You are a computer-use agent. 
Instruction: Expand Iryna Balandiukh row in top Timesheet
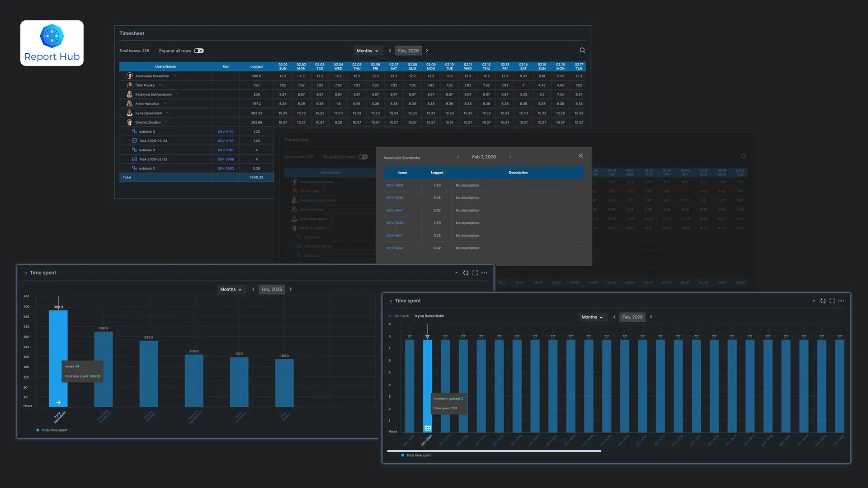(x=167, y=113)
